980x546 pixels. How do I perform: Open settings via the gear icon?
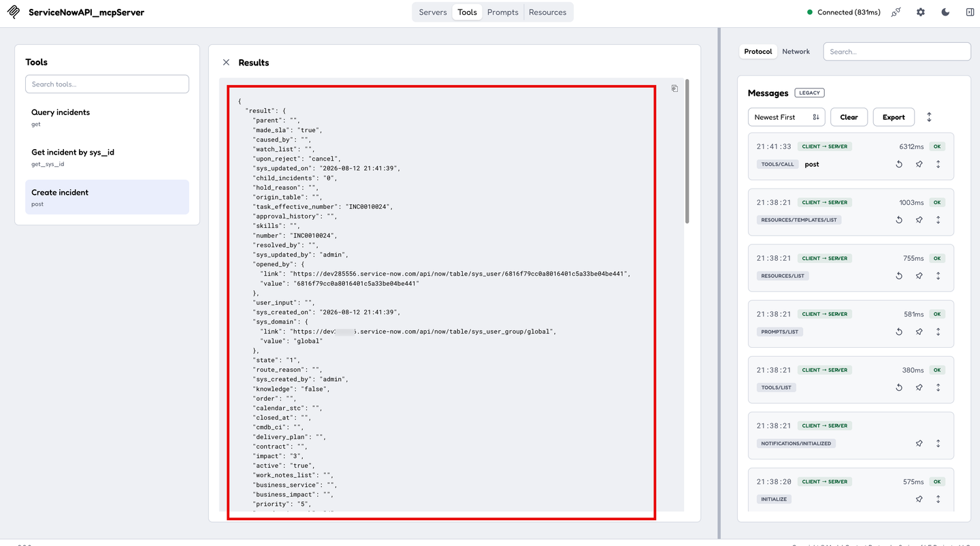(x=921, y=12)
